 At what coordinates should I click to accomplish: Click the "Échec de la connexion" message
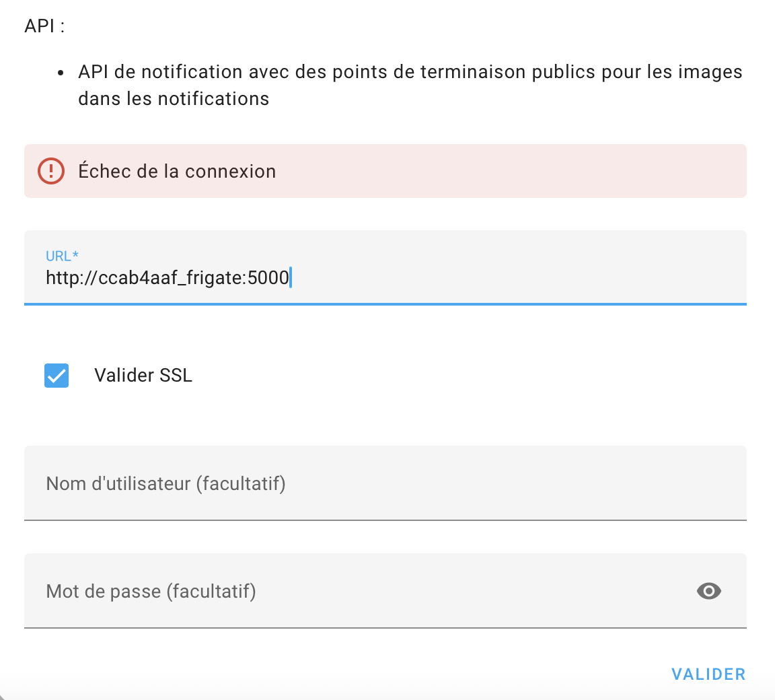coord(177,172)
